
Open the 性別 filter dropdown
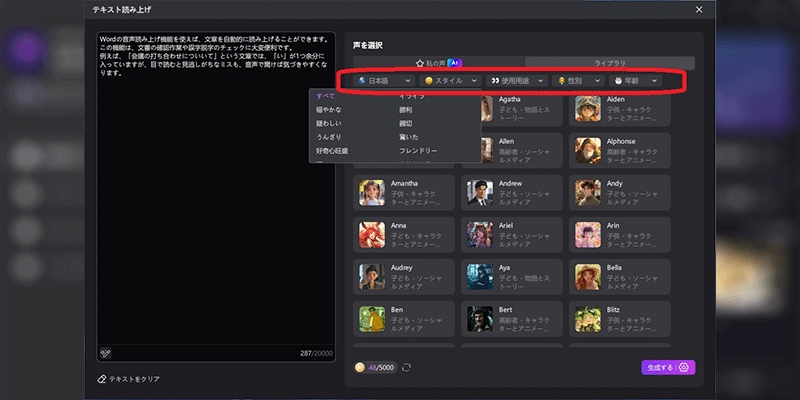579,81
